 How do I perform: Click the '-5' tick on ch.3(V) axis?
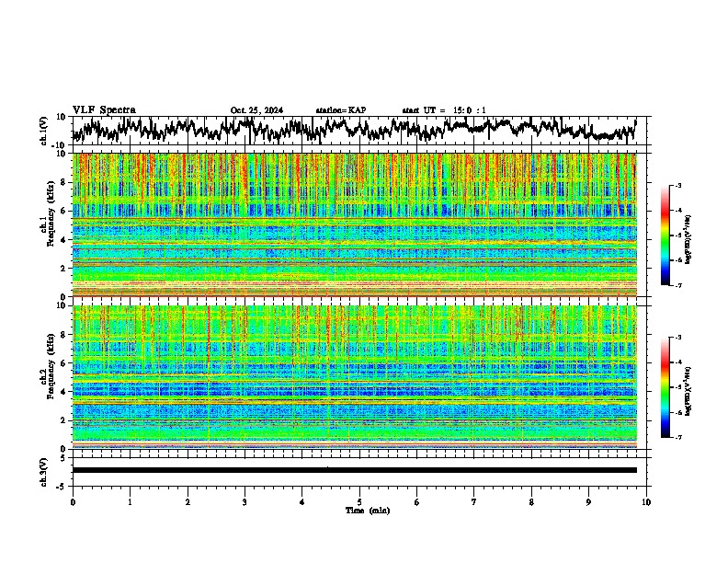[62, 487]
